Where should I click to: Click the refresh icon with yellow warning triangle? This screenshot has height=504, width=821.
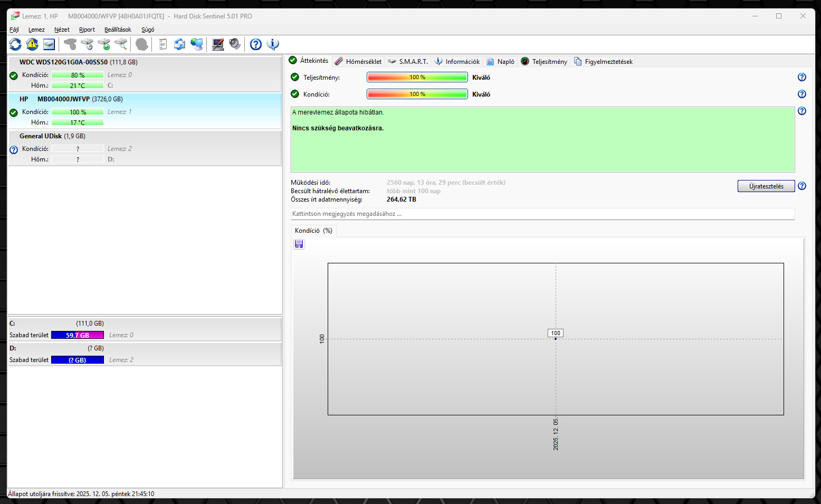pos(32,44)
